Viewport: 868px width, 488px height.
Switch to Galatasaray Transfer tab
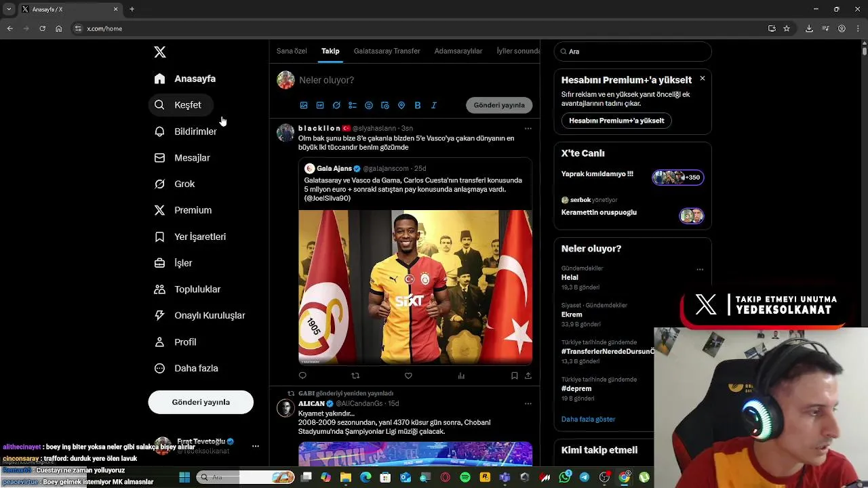point(387,51)
